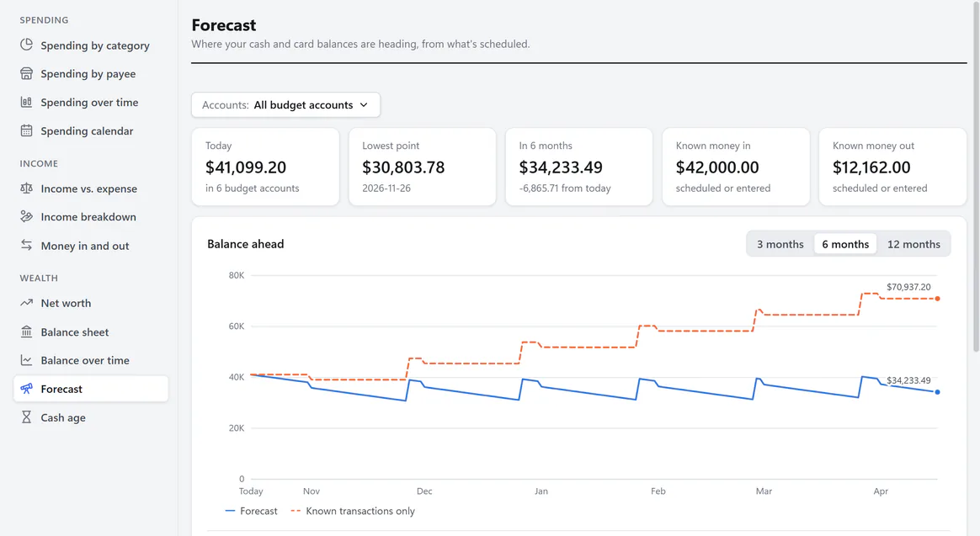980x536 pixels.
Task: Click the $34,233.49 chart end label
Action: [908, 379]
